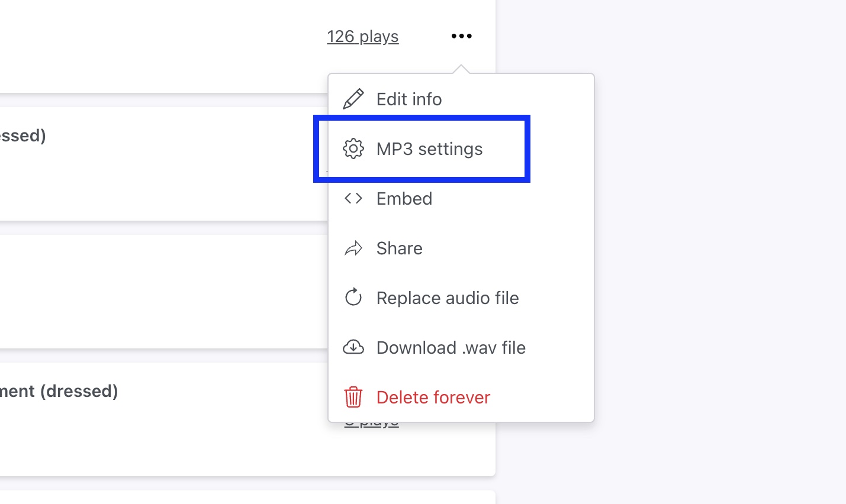Click the pencil icon beside Edit info
Screen dimensions: 846x504
(353, 99)
